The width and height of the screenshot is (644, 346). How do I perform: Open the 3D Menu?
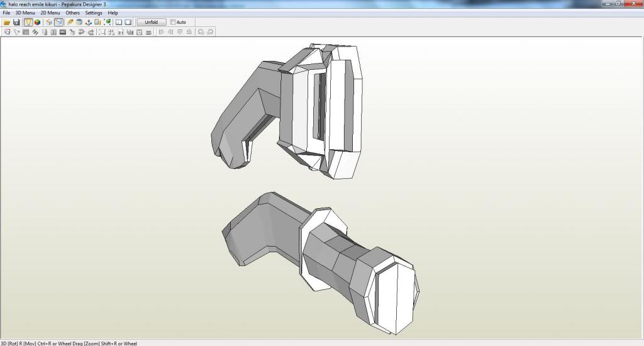25,13
